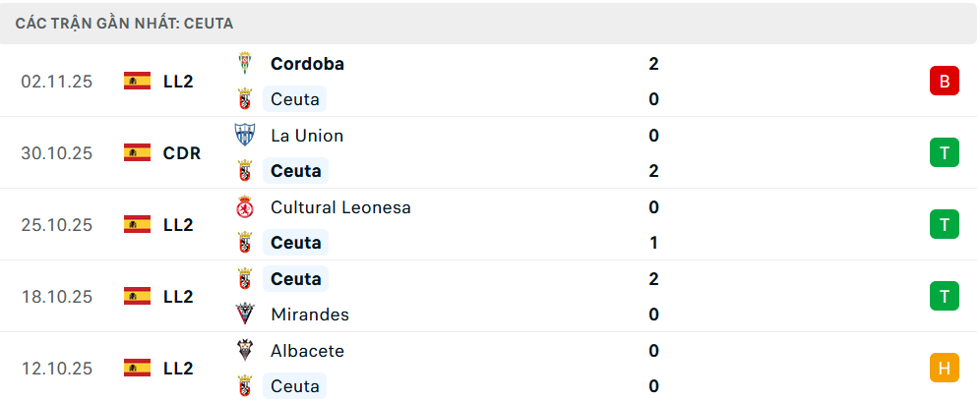
Task: Open the Mirandes team link
Action: (309, 315)
